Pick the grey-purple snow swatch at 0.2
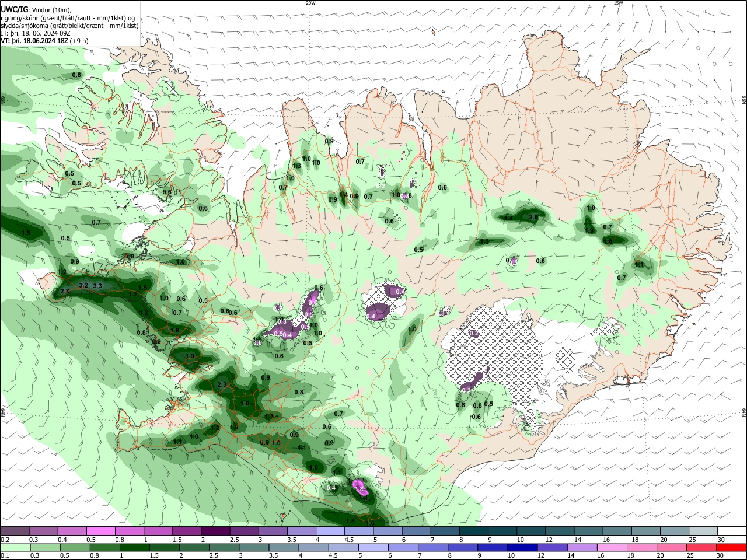 tap(15, 531)
